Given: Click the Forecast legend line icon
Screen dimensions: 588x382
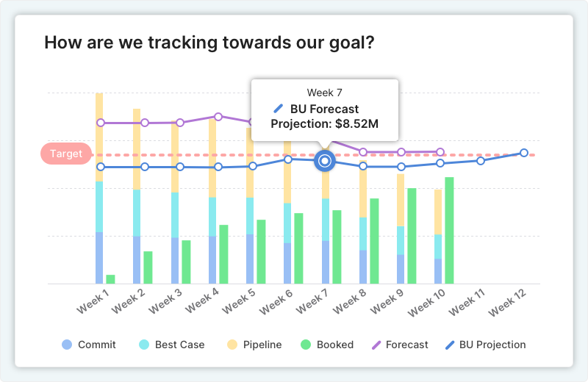Looking at the screenshot, I should (x=378, y=345).
